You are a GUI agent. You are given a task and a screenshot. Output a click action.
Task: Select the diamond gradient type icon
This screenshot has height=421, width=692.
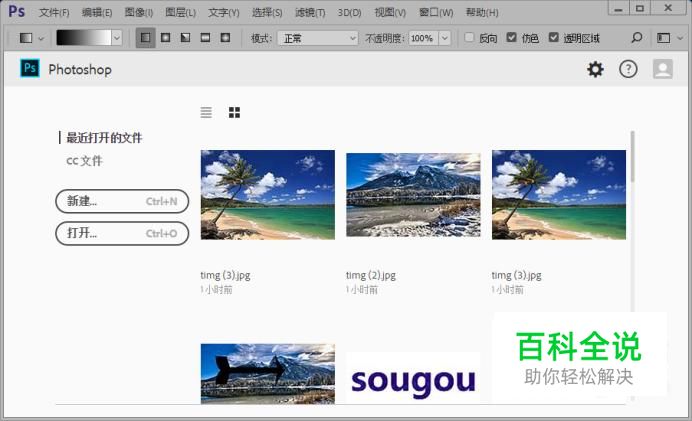pyautogui.click(x=225, y=38)
